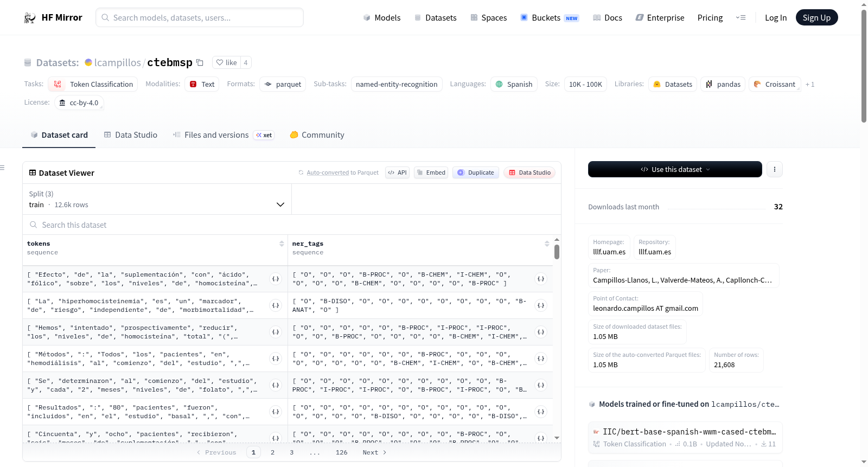Focus the Search this dataset field
This screenshot has height=467, width=868.
[292, 225]
